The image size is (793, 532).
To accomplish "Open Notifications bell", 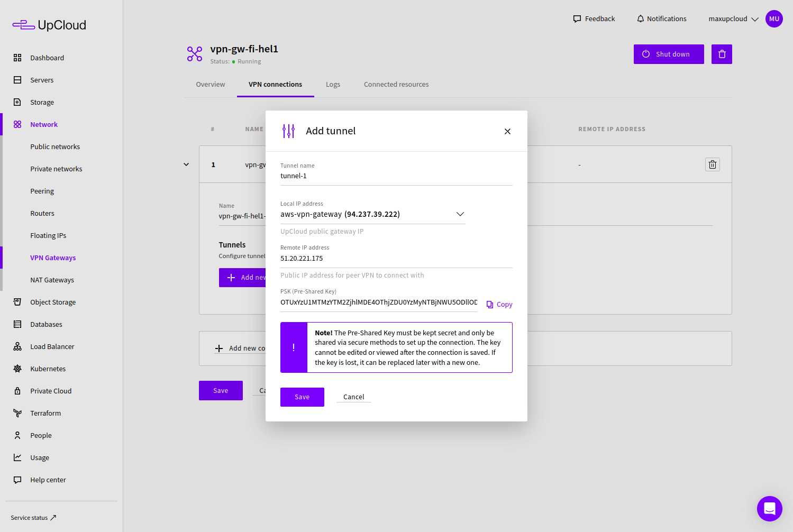I will coord(661,19).
